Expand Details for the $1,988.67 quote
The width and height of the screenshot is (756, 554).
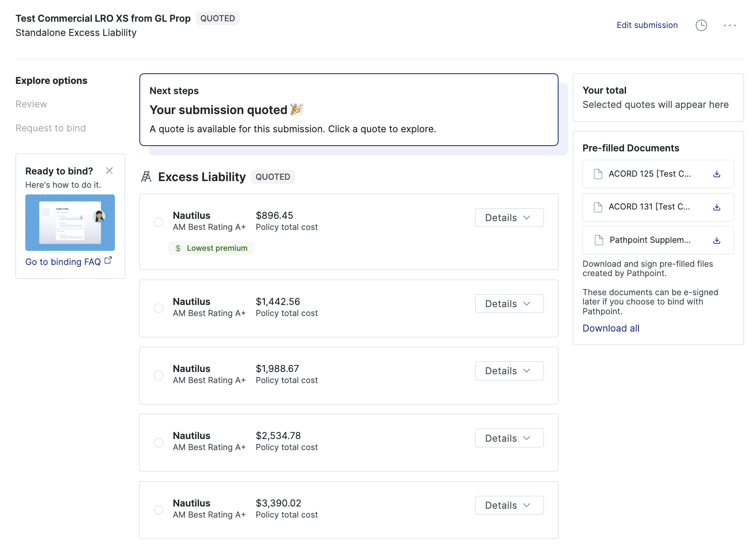[x=509, y=371]
